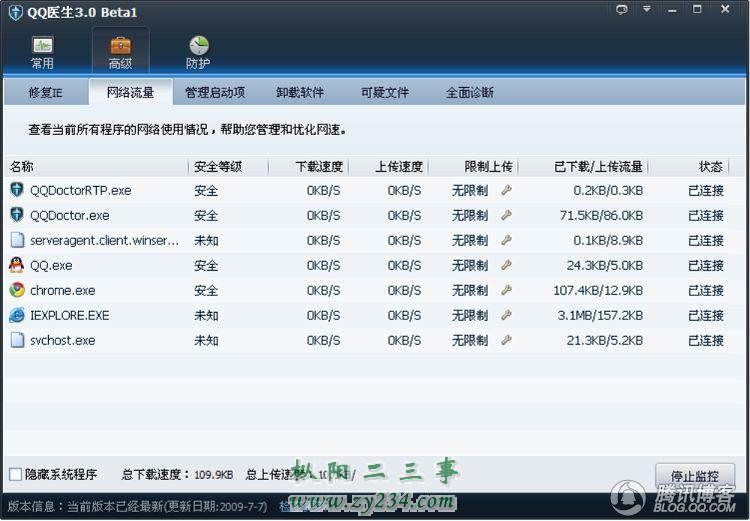Click the 21.3KB/5.2KB traffic value
Image resolution: width=750 pixels, height=521 pixels.
click(x=605, y=340)
